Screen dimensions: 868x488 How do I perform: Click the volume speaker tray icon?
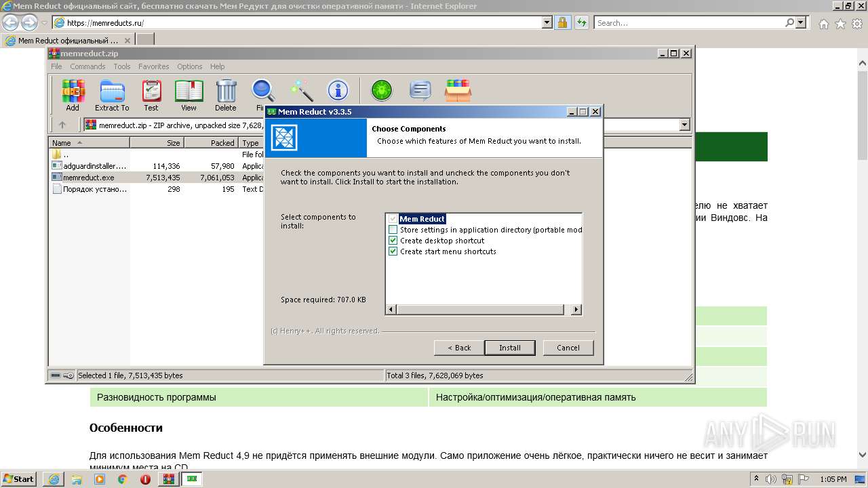[x=770, y=479]
